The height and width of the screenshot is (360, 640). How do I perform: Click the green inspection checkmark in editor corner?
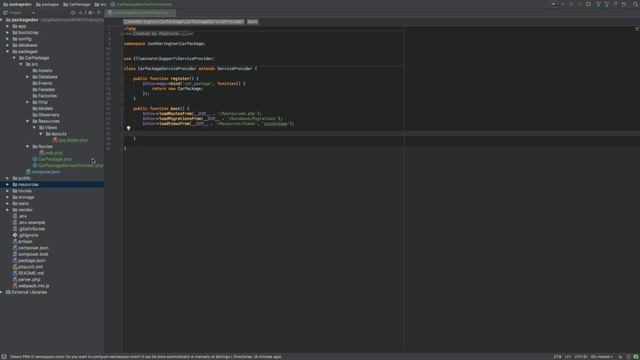tap(637, 29)
